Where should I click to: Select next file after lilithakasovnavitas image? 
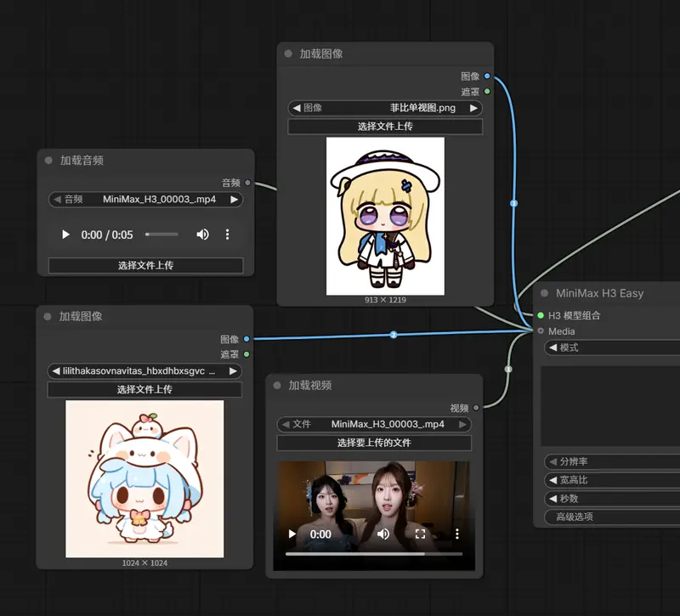pyautogui.click(x=233, y=371)
